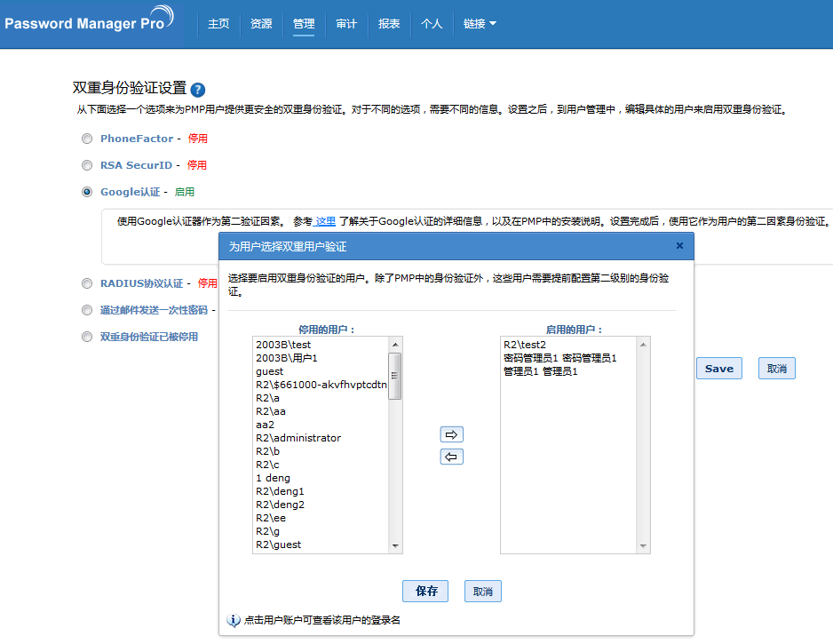This screenshot has height=644, width=833.
Task: Select user 密码管理员1 in enabled list
Action: [568, 358]
